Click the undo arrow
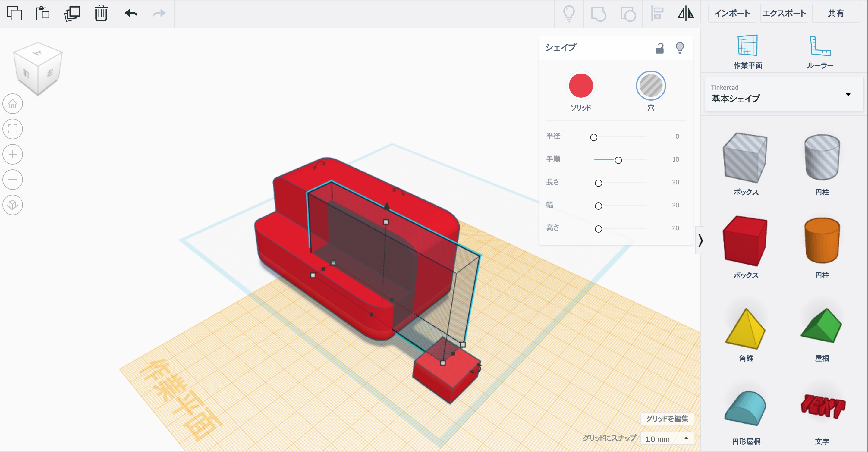This screenshot has width=868, height=452. (x=131, y=14)
